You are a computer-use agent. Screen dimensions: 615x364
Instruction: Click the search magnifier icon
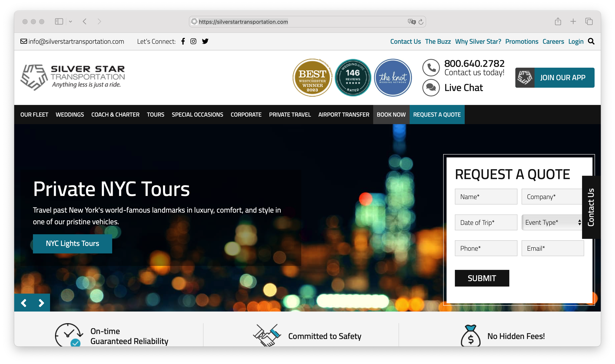click(591, 41)
